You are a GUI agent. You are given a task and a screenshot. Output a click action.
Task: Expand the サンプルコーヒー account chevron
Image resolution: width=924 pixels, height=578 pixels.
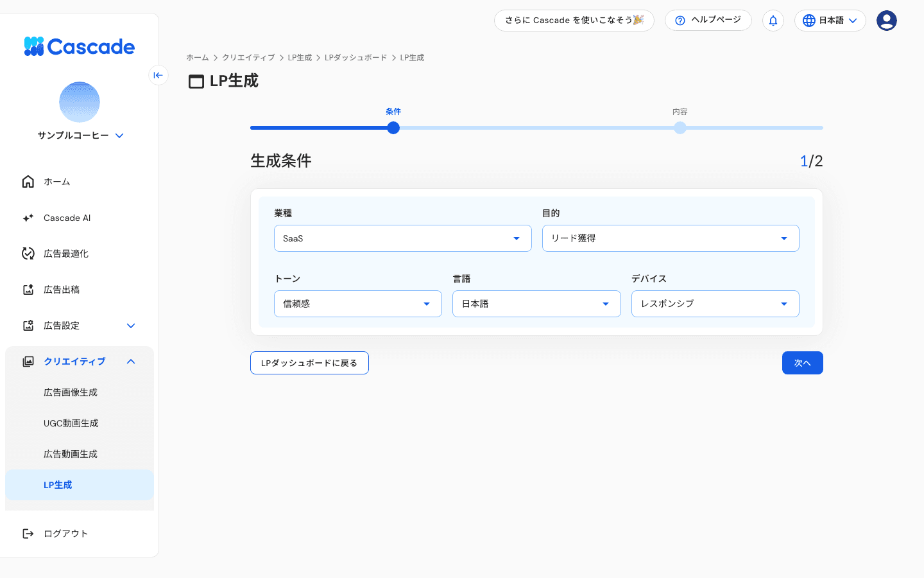tap(119, 136)
